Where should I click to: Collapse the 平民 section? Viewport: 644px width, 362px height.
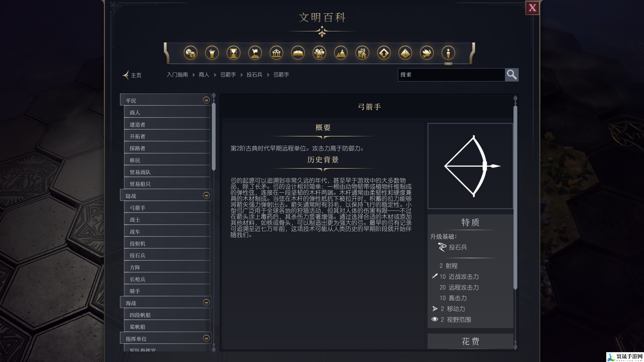click(206, 100)
